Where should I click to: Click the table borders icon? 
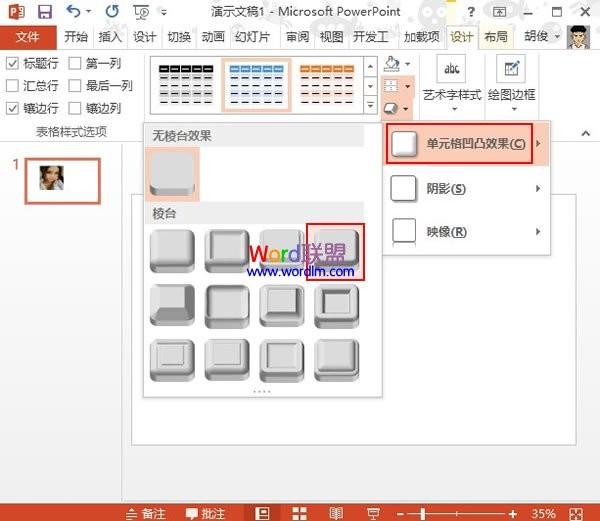391,86
